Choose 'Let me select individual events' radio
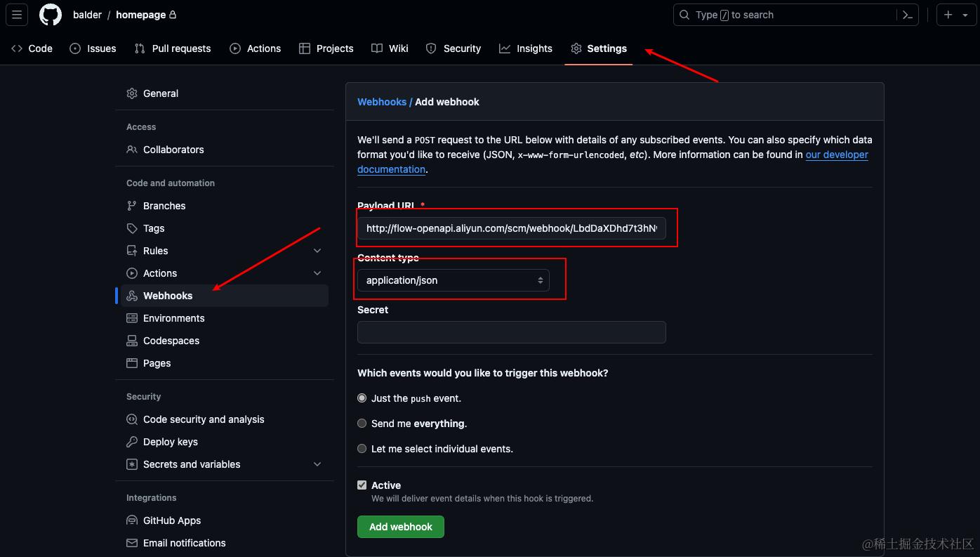Screen dimensions: 980x557 tap(362, 449)
